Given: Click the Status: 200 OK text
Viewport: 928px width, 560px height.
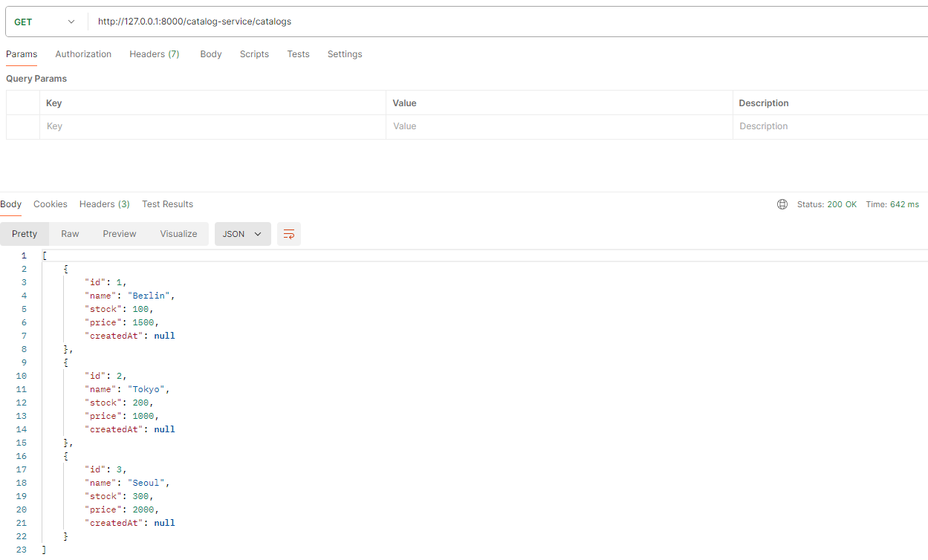Looking at the screenshot, I should (x=827, y=204).
